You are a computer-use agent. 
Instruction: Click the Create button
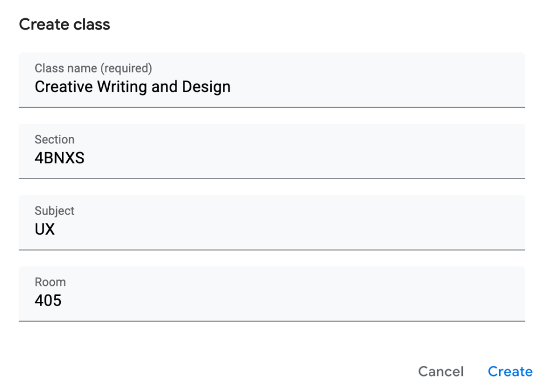point(510,372)
